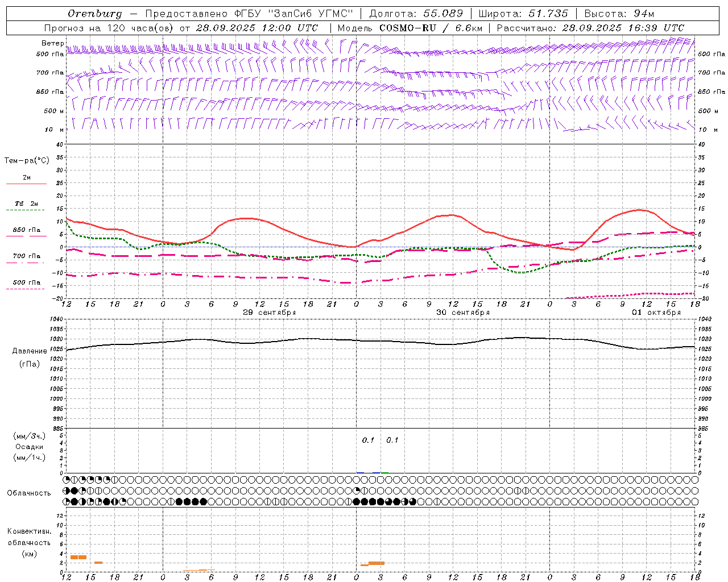This screenshot has width=728, height=582.
Task: Click the orange convective bar between 3 and 4 km
Action: pos(78,557)
